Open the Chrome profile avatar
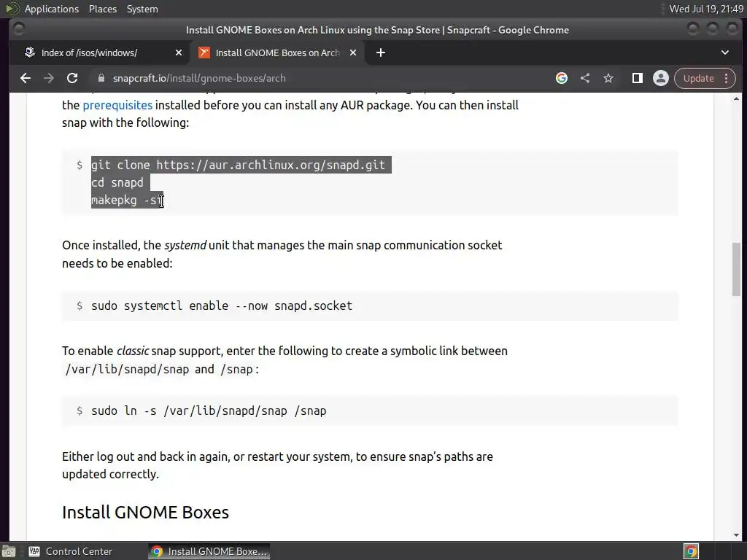The image size is (747, 560). (661, 78)
